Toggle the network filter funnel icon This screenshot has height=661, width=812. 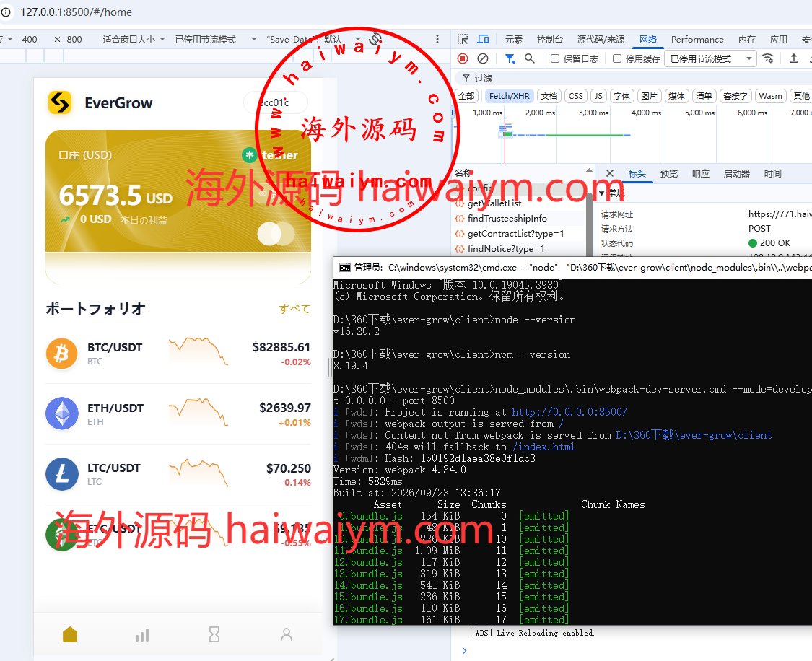510,58
